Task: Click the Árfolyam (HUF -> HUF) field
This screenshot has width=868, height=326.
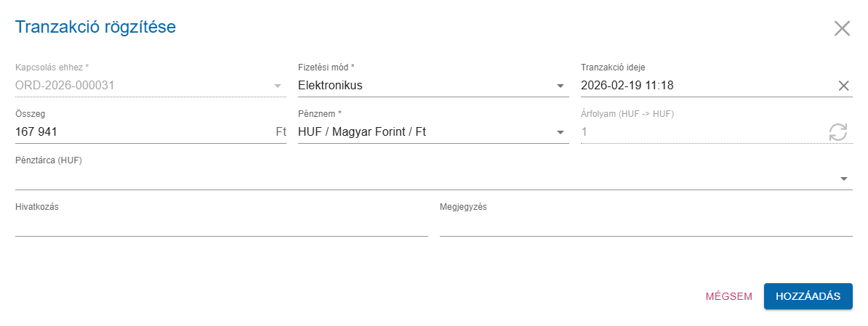Action: tap(698, 132)
